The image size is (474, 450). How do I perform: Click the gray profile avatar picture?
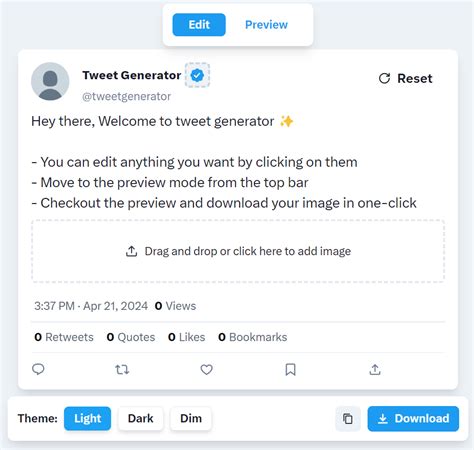[50, 81]
